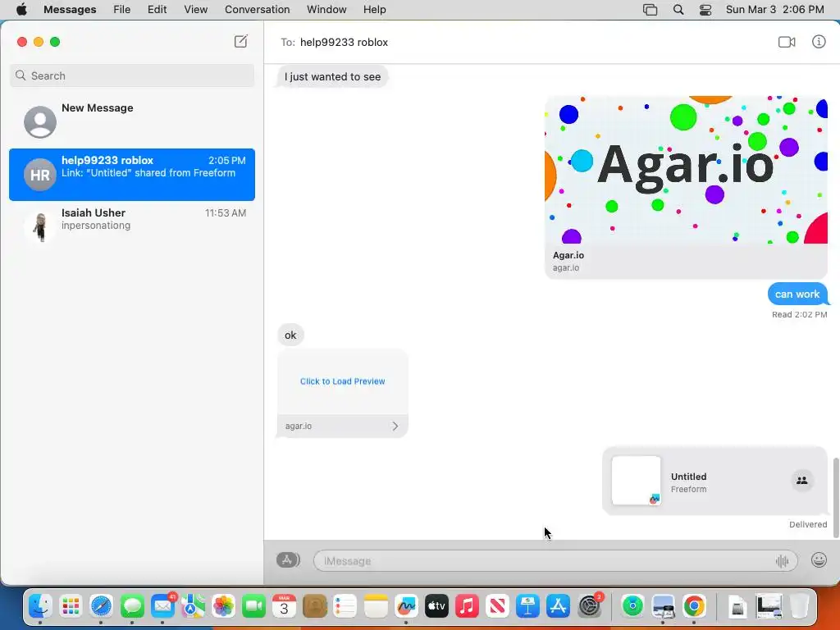Click the 'ok' message bubble
The image size is (840, 630).
290,335
